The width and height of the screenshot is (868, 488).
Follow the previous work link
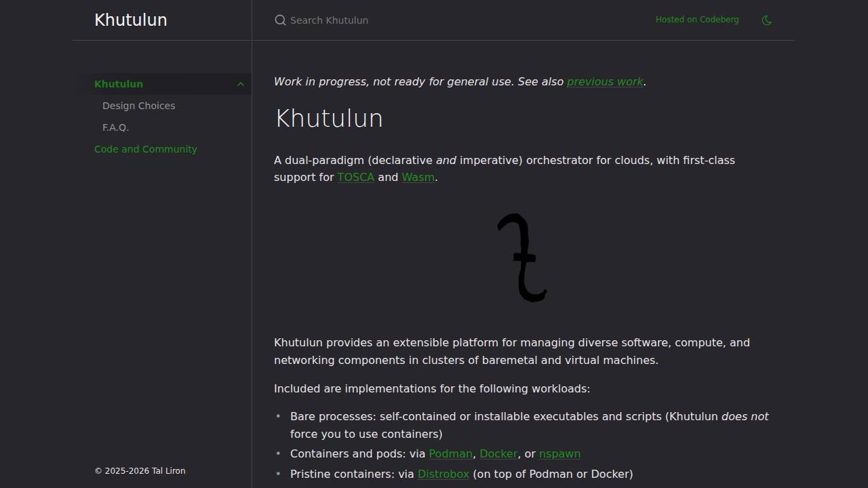(x=605, y=81)
